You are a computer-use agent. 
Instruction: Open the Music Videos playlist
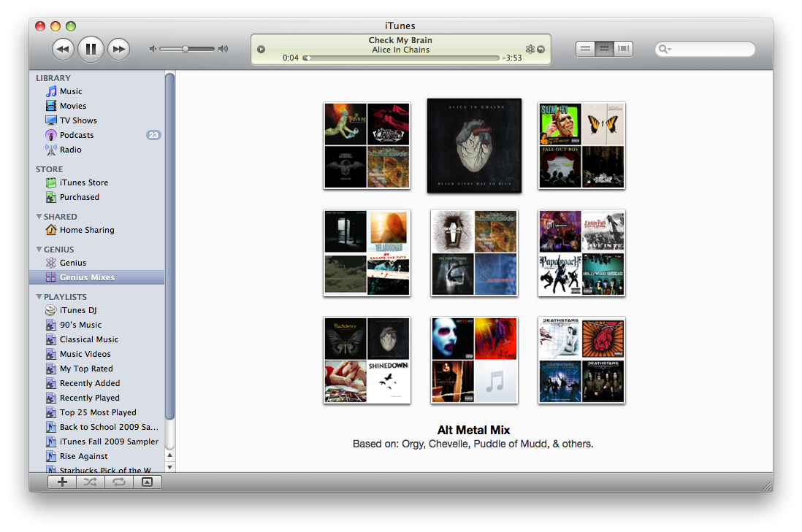[x=97, y=354]
